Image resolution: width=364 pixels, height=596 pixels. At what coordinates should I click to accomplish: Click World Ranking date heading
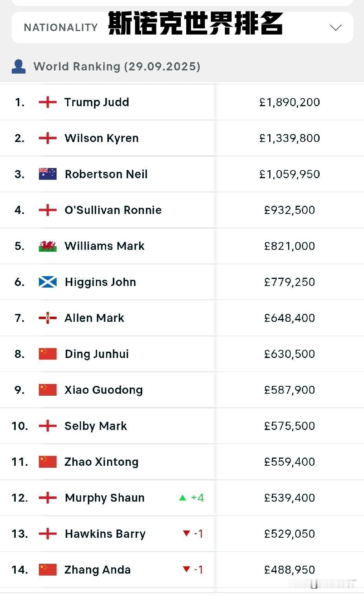(117, 66)
